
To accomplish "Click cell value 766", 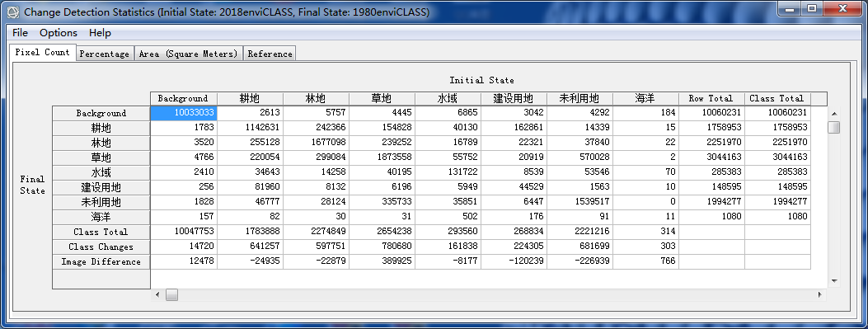I will tap(645, 261).
